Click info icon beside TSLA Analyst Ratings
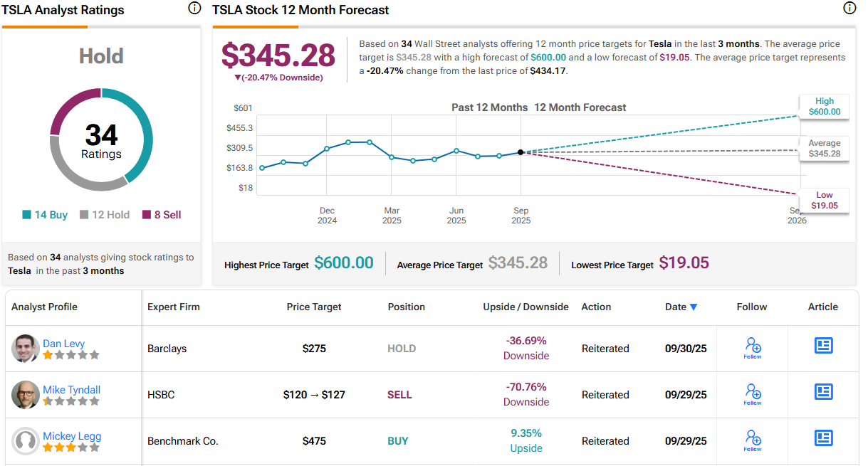Viewport: 868px width, 466px height. click(x=194, y=9)
